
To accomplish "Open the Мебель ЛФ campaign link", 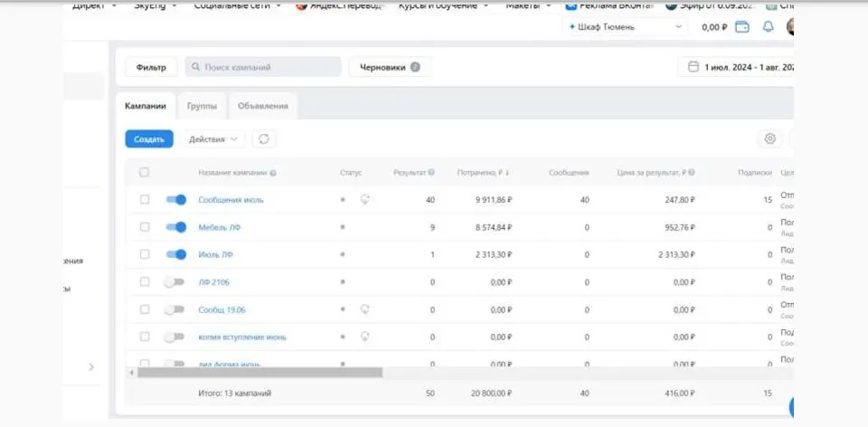I will pyautogui.click(x=219, y=227).
